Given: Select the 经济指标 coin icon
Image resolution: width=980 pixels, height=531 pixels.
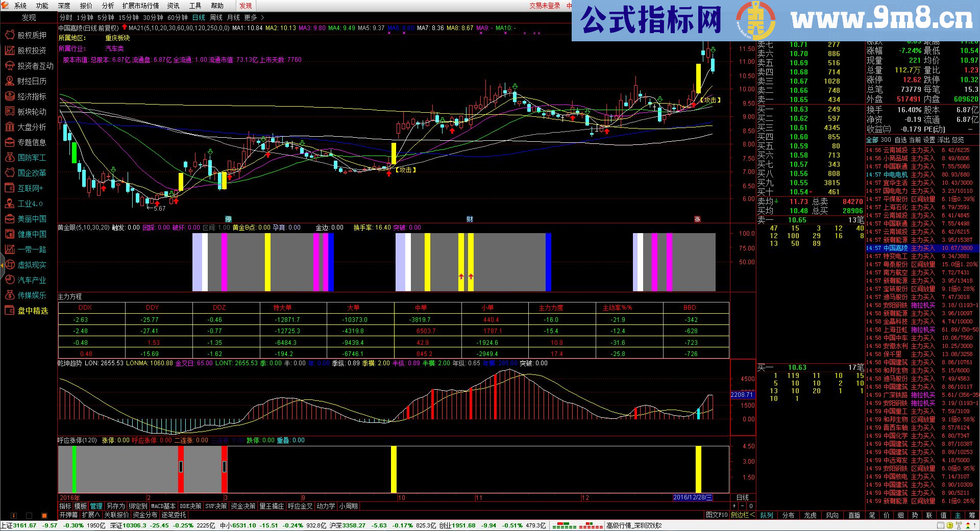Looking at the screenshot, I should coord(9,96).
